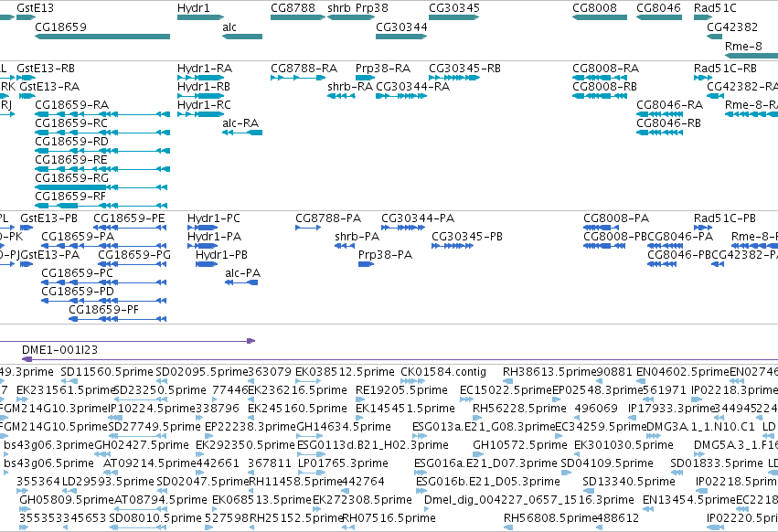Select protein CG18659-PE

[129, 218]
